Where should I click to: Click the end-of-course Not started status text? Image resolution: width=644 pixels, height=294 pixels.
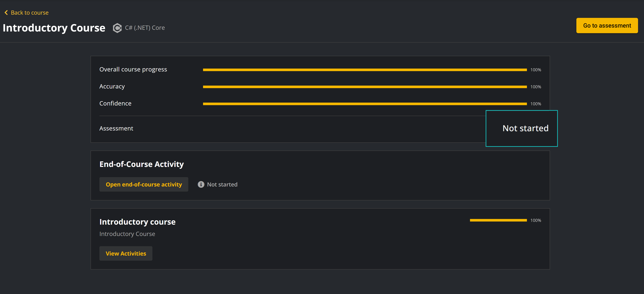point(222,185)
